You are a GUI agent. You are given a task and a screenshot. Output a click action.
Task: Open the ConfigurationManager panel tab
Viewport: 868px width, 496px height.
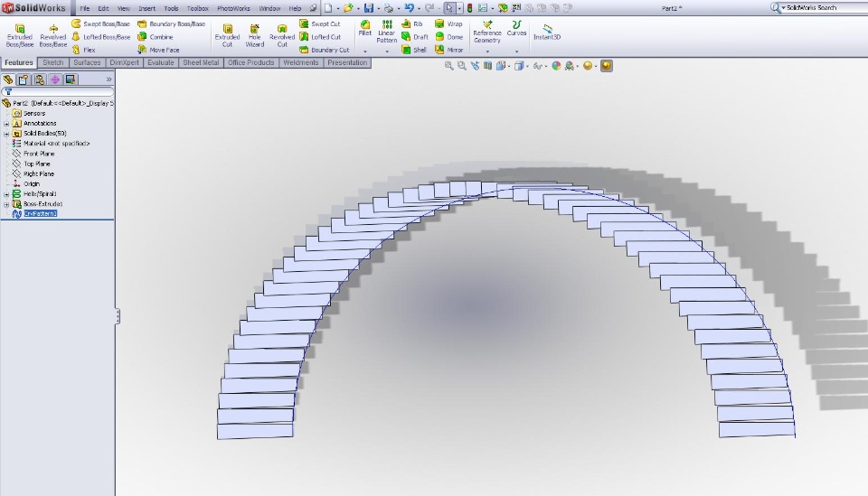pos(39,80)
